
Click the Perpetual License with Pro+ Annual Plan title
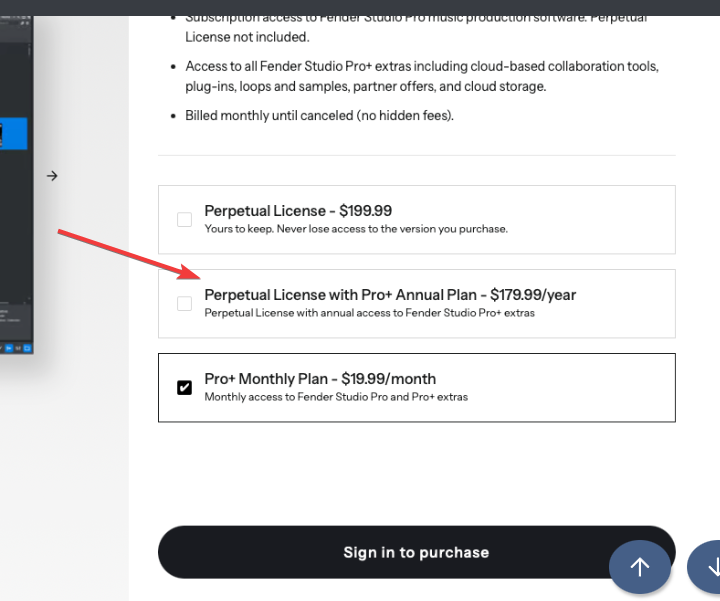click(x=390, y=295)
